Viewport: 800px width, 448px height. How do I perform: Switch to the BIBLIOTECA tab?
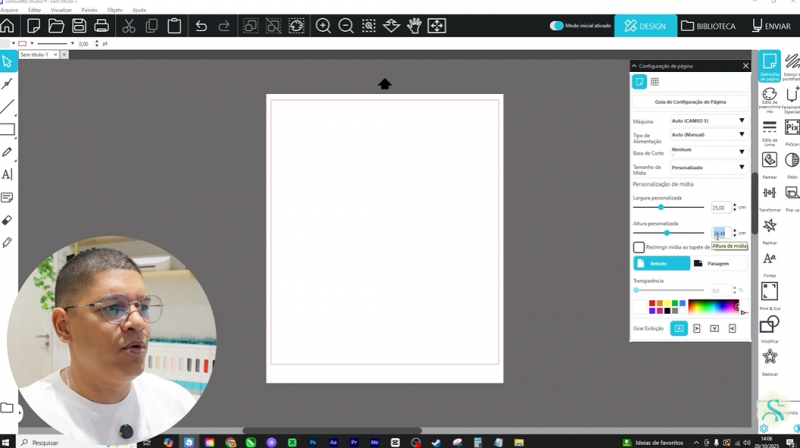pyautogui.click(x=709, y=26)
